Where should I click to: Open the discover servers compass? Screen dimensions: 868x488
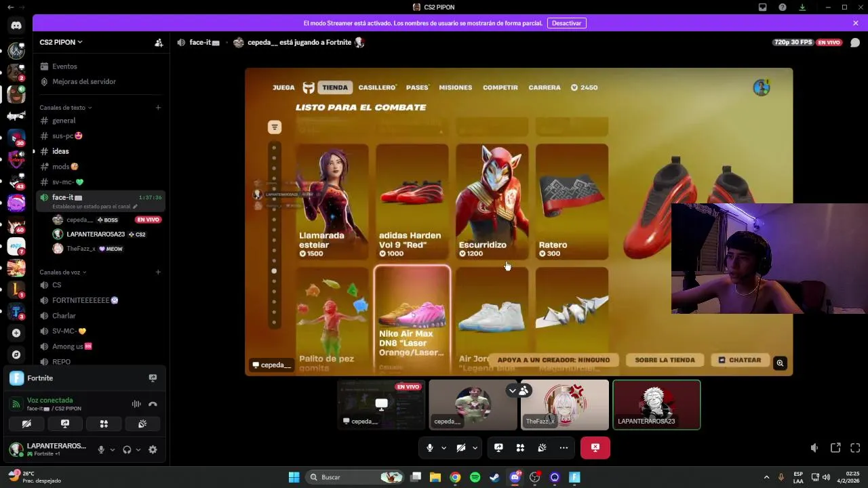click(x=16, y=354)
